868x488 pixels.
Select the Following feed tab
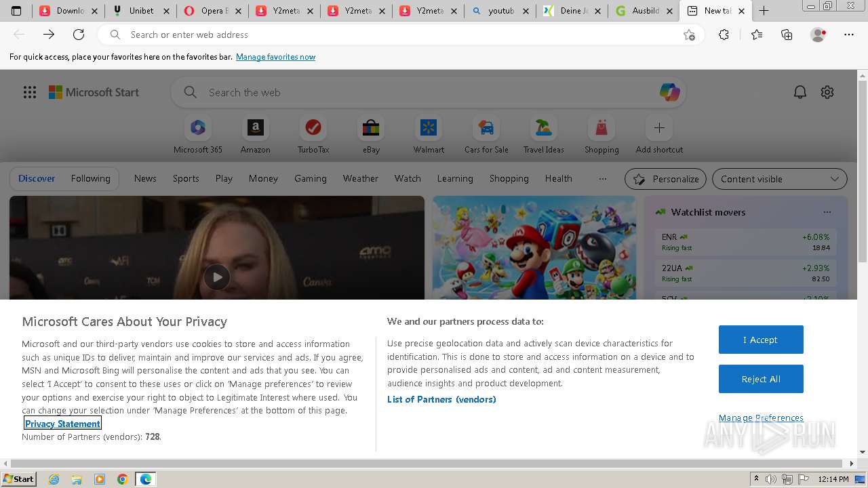coord(90,178)
